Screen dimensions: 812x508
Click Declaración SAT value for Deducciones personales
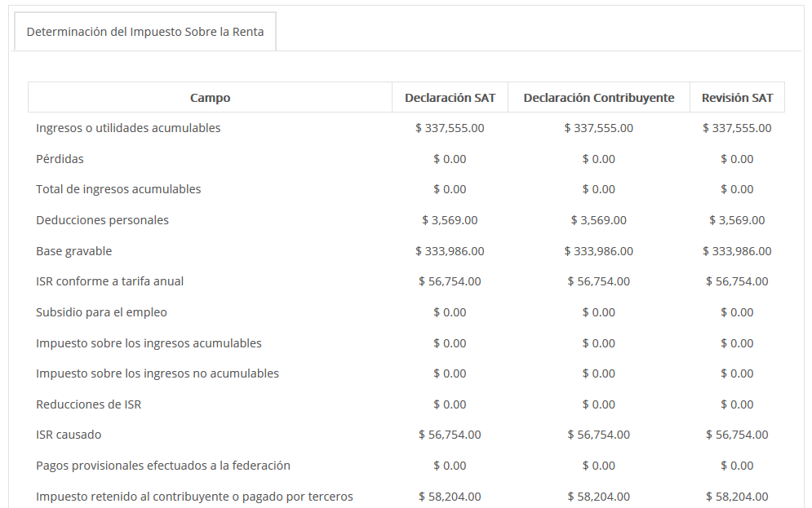point(450,220)
